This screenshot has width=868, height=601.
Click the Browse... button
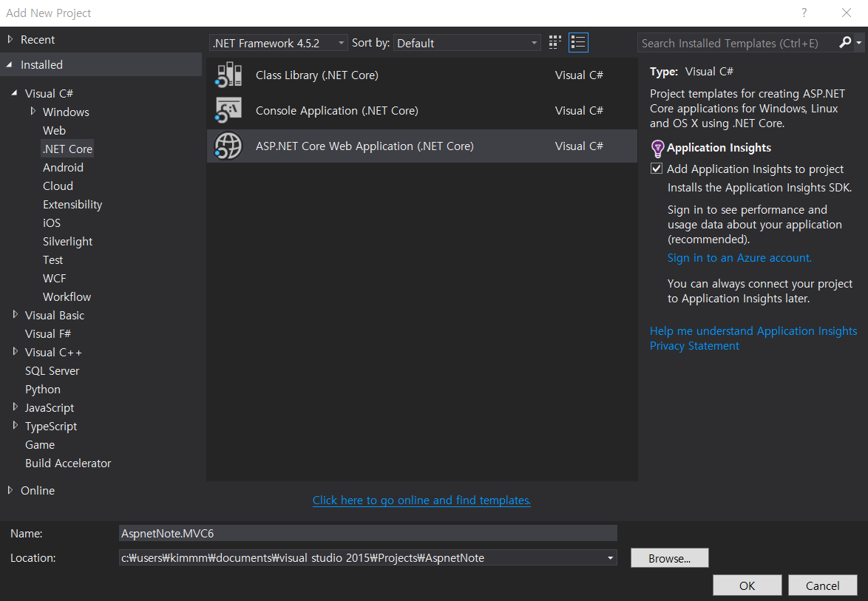pyautogui.click(x=669, y=558)
